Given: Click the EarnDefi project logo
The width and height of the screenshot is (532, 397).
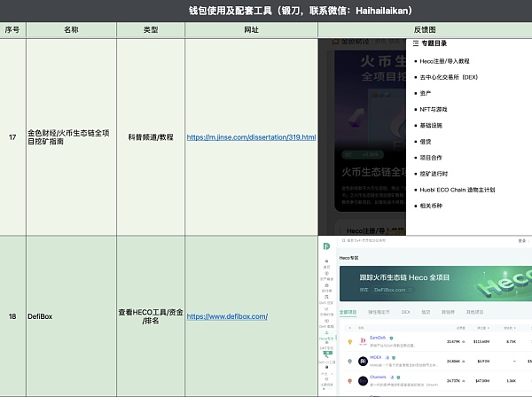Looking at the screenshot, I should pos(364,341).
